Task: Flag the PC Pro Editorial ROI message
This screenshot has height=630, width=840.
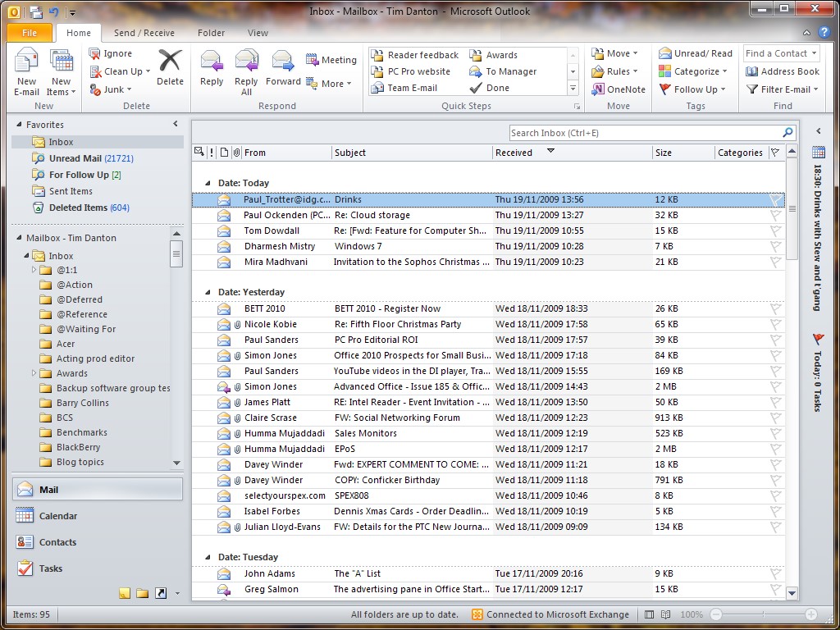Action: [x=775, y=340]
